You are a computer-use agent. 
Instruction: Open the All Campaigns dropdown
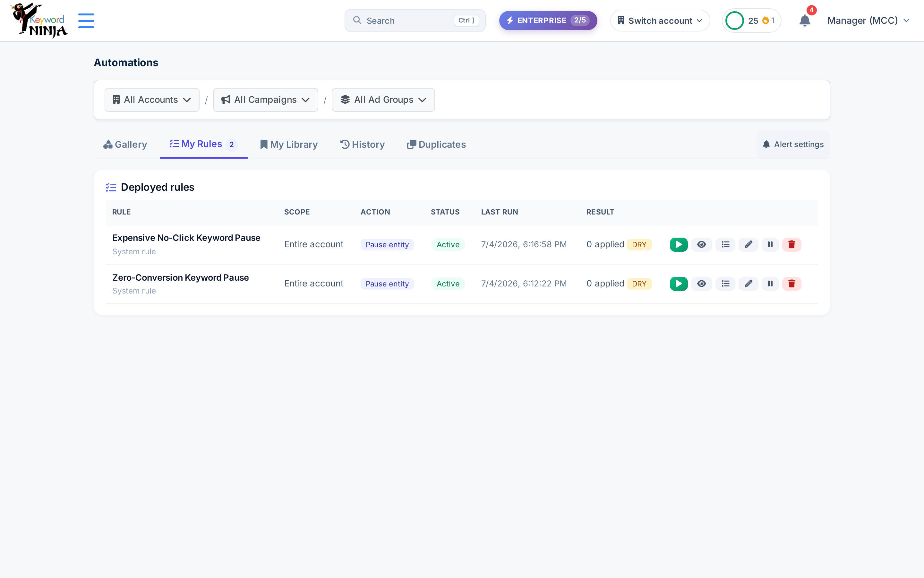265,100
